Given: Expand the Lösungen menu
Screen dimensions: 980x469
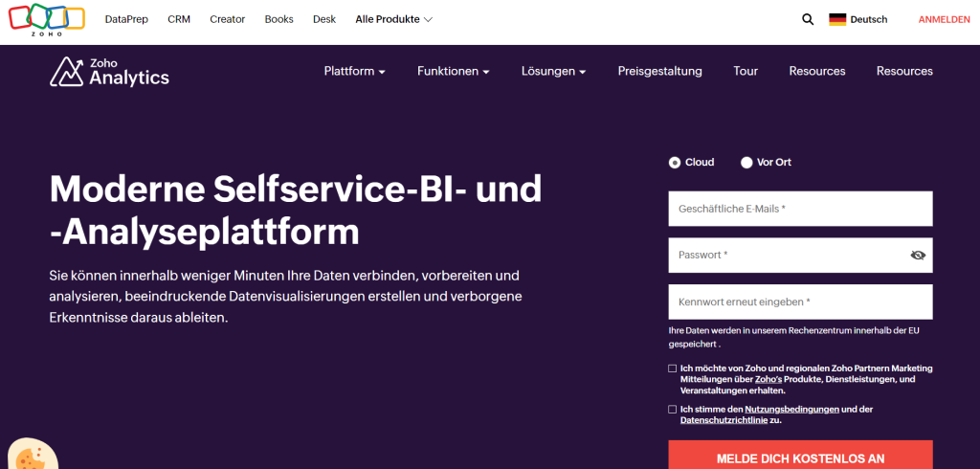Looking at the screenshot, I should pyautogui.click(x=554, y=71).
